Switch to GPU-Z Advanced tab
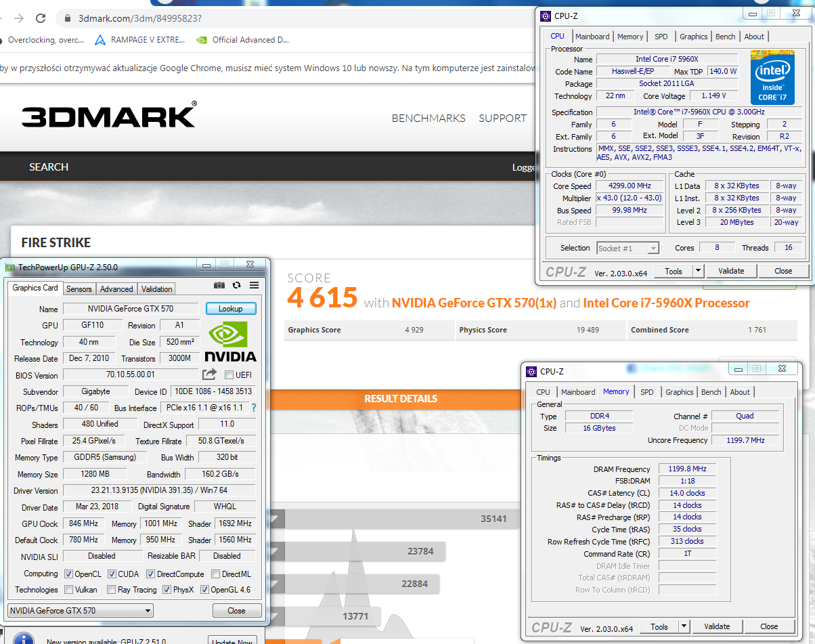Viewport: 815px width, 644px height. click(x=116, y=288)
